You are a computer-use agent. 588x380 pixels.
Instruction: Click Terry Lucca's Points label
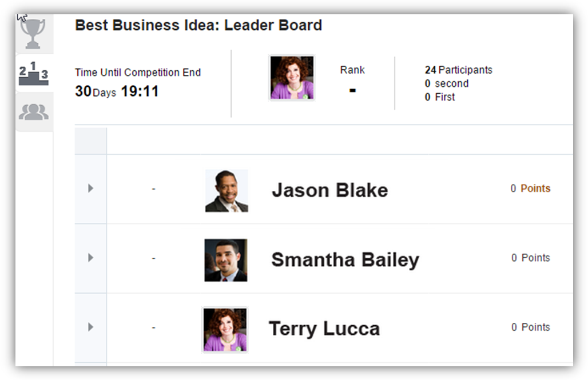point(535,327)
